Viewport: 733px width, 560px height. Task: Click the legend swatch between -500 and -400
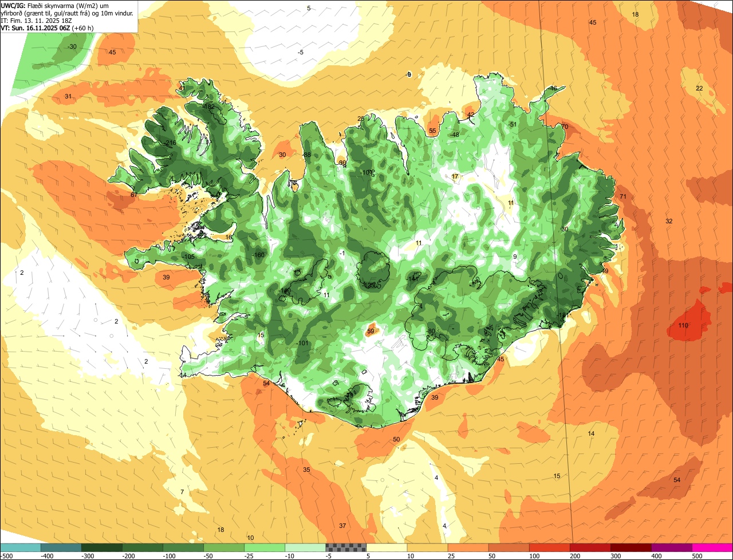pos(21,547)
